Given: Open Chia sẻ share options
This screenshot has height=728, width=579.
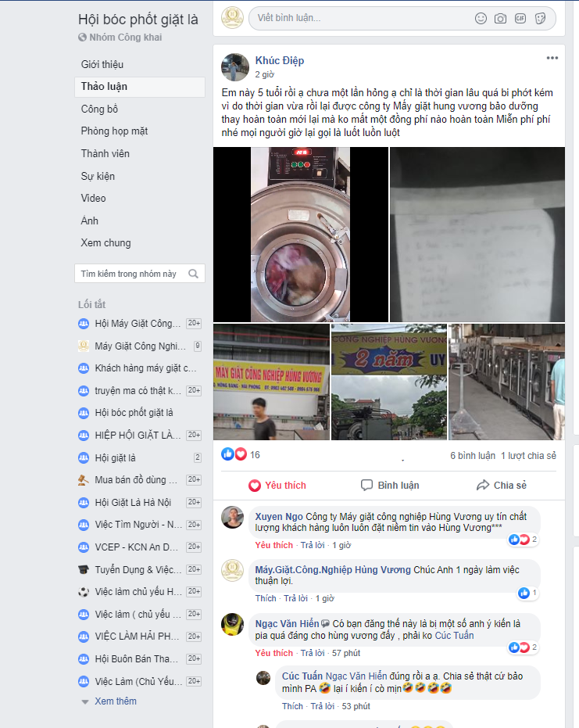Looking at the screenshot, I should pyautogui.click(x=502, y=485).
